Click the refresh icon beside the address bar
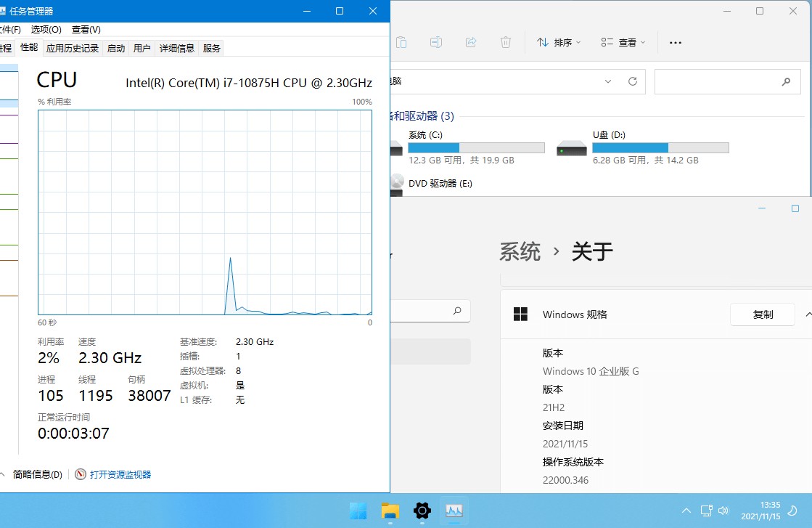The width and height of the screenshot is (812, 528). click(632, 81)
